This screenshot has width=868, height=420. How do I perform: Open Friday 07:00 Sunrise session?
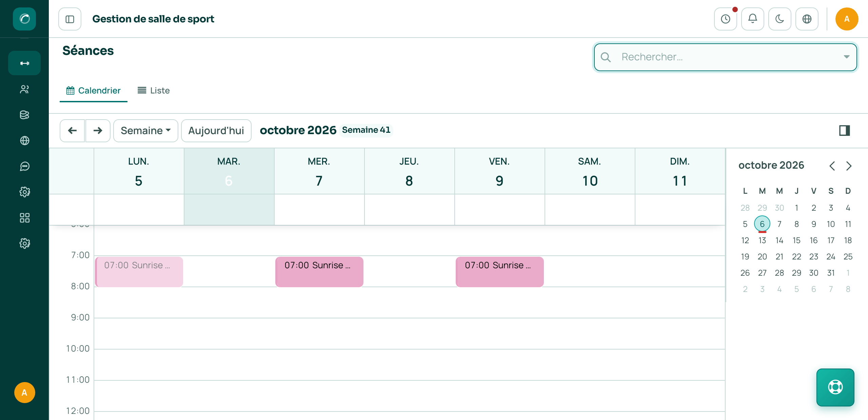pos(500,272)
